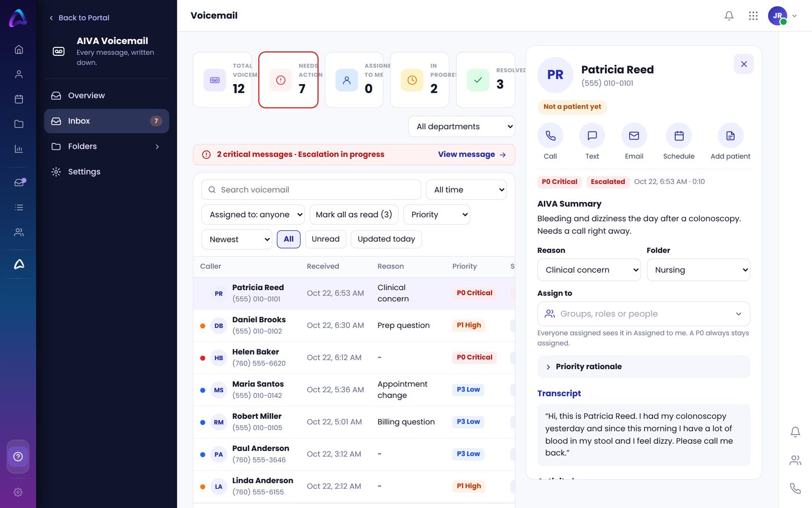The image size is (812, 508).
Task: Click the Add patient document icon
Action: (x=730, y=136)
